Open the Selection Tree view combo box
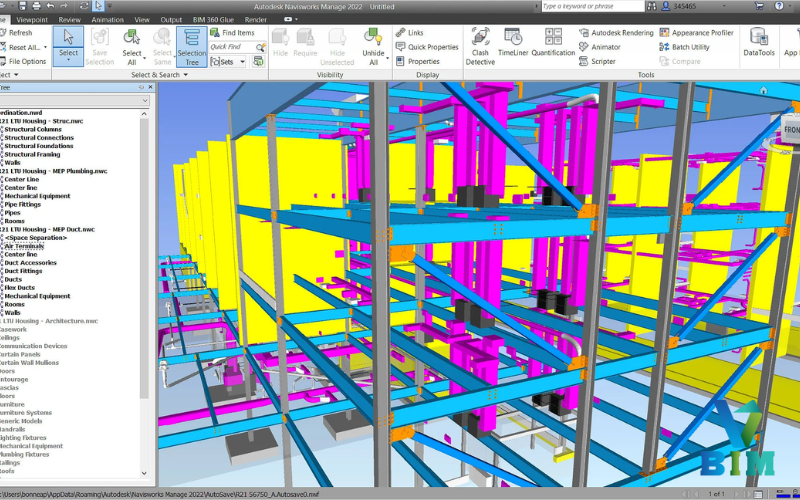The image size is (800, 500). point(74,101)
